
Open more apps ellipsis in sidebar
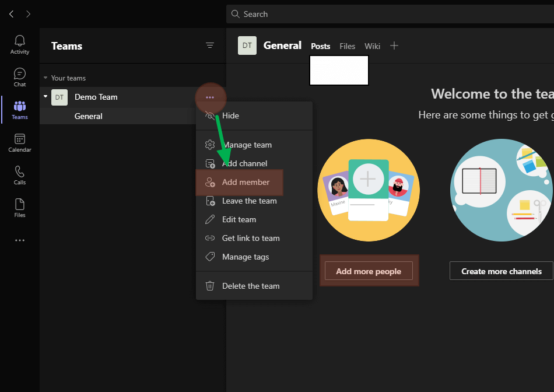(20, 240)
